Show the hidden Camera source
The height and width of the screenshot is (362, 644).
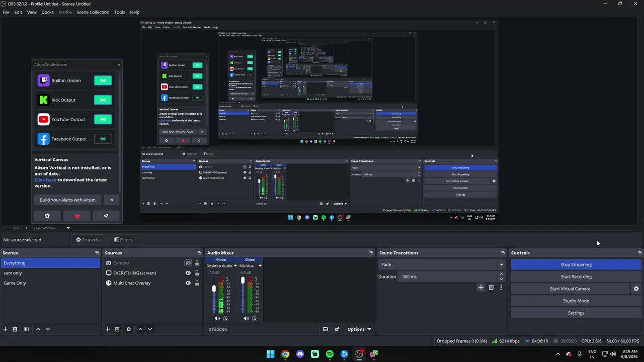(x=188, y=263)
